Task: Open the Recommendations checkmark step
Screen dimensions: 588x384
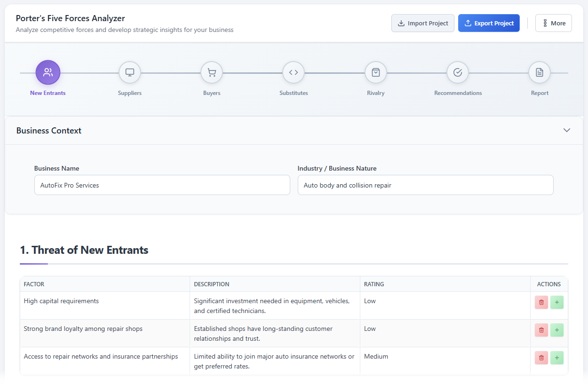Action: [458, 72]
